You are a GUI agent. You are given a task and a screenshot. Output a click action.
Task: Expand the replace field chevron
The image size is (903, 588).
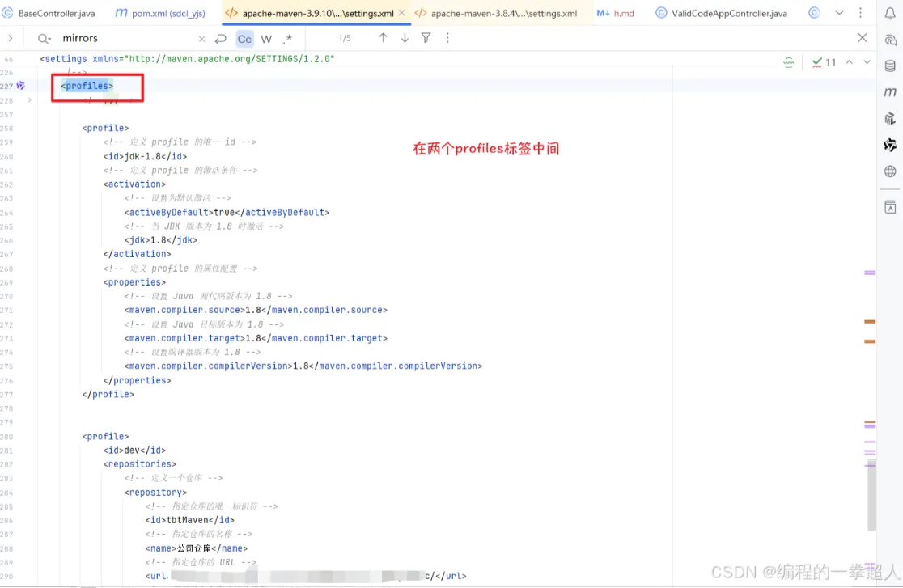11,38
